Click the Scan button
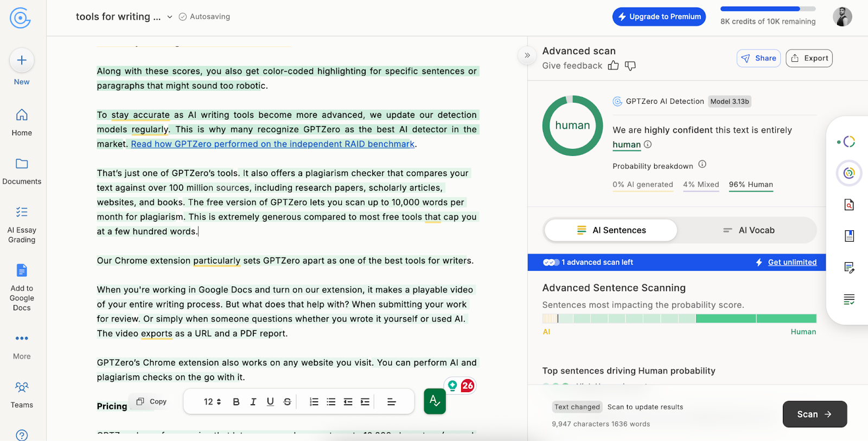This screenshot has height=441, width=868. click(x=814, y=414)
